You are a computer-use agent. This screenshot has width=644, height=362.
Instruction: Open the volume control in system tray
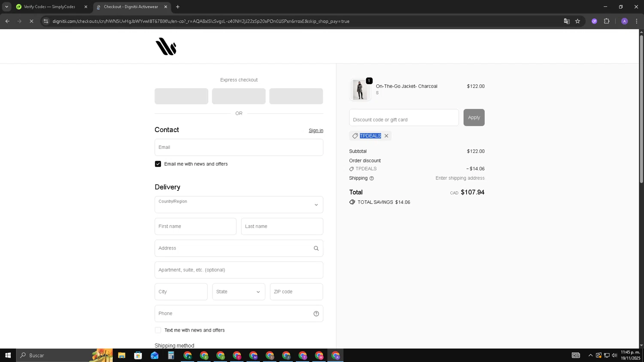[x=614, y=355]
